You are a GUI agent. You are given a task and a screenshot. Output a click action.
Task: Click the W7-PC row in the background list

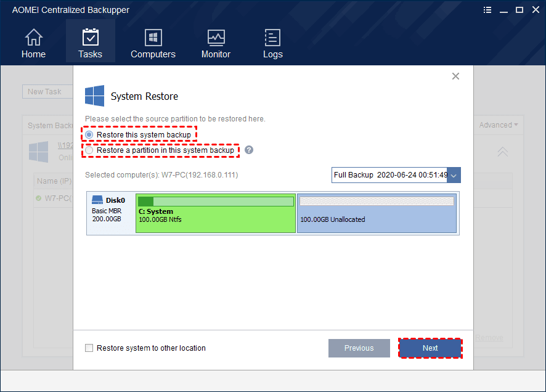[x=54, y=198]
